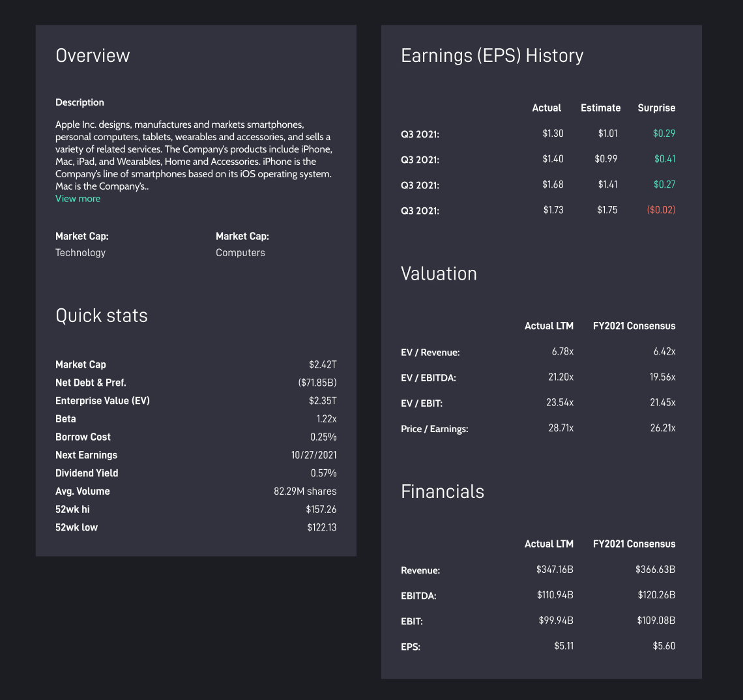Image resolution: width=743 pixels, height=700 pixels.
Task: Select the Price / Earnings 28.71x value
Action: [x=561, y=428]
